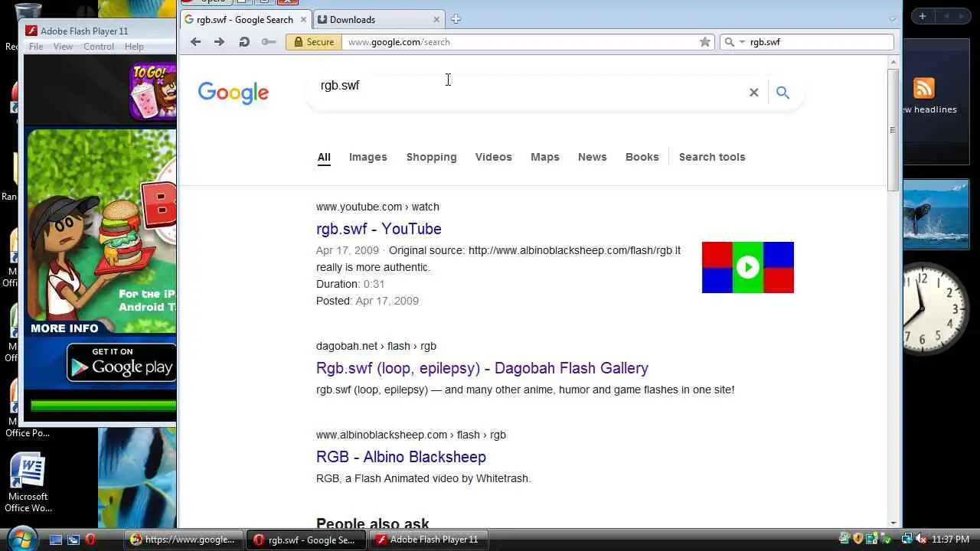
Task: Click the network icon in system tray
Action: [x=907, y=540]
